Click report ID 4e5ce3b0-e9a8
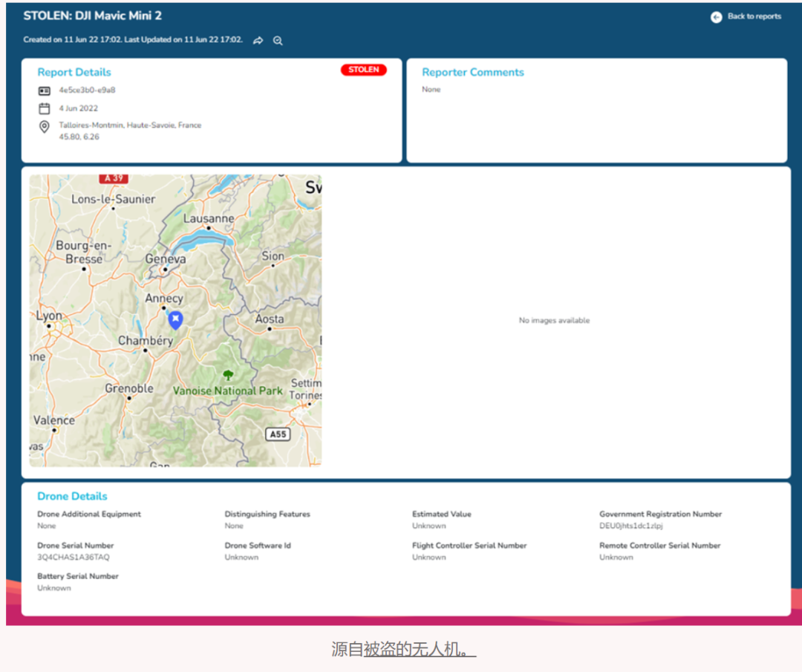This screenshot has width=802, height=672. (87, 90)
